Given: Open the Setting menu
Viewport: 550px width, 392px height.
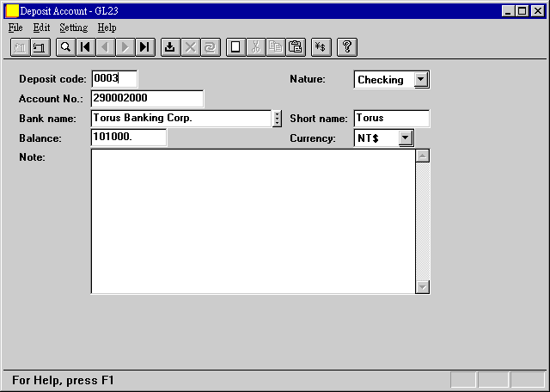Looking at the screenshot, I should click(74, 28).
